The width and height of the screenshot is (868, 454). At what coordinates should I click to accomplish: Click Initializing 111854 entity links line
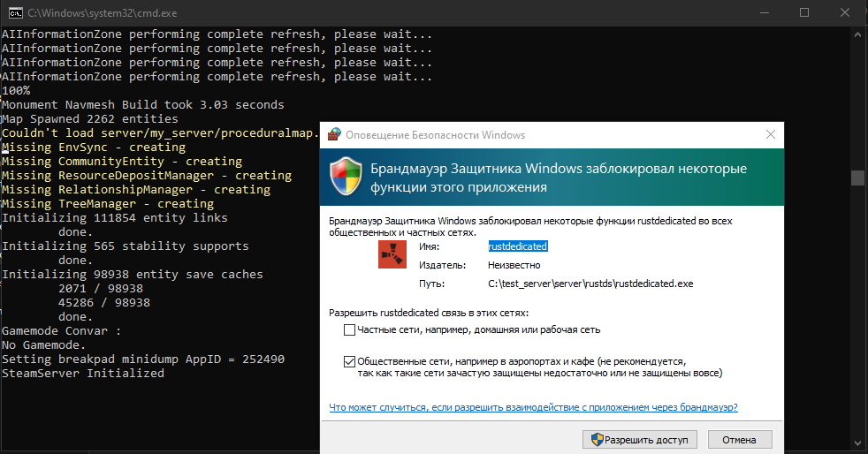(x=115, y=218)
